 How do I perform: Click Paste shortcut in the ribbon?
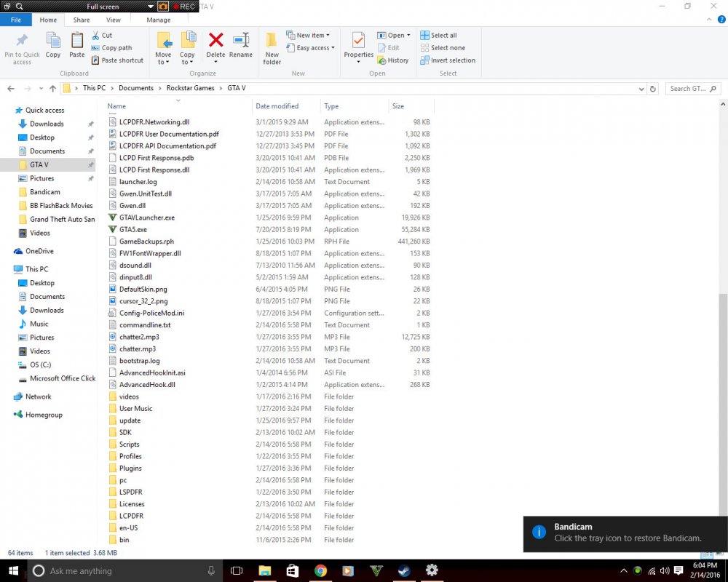pos(117,60)
